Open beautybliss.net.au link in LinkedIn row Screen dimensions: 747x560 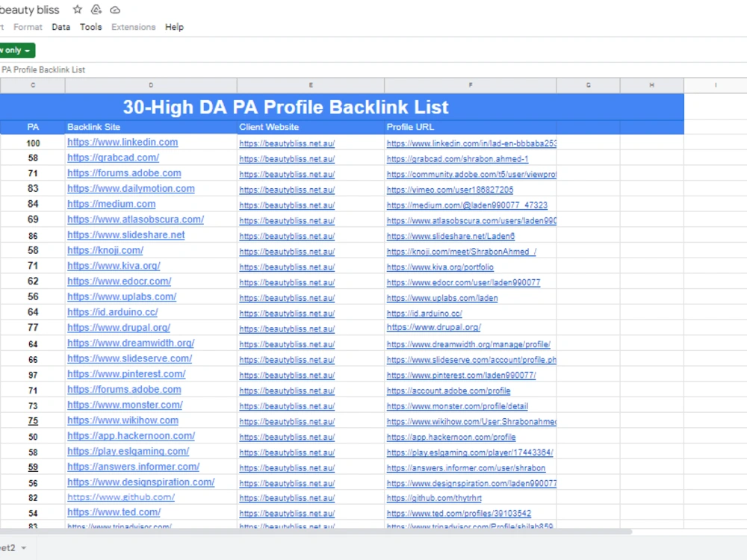[288, 143]
